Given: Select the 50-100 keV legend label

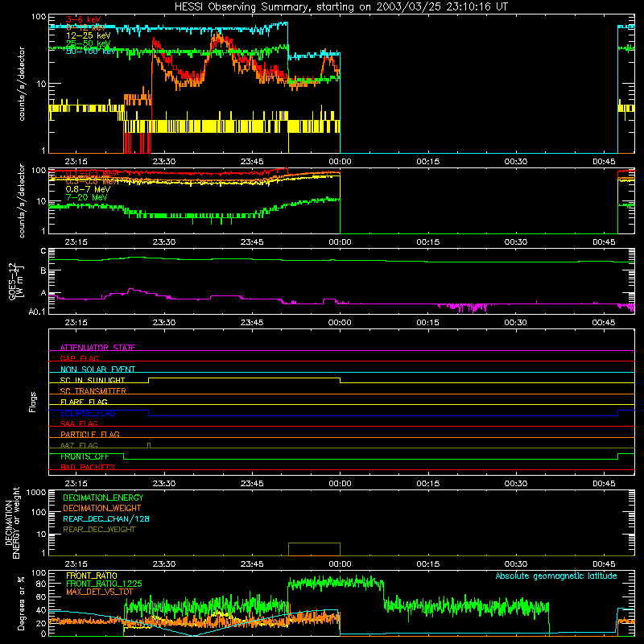Looking at the screenshot, I should (x=91, y=52).
